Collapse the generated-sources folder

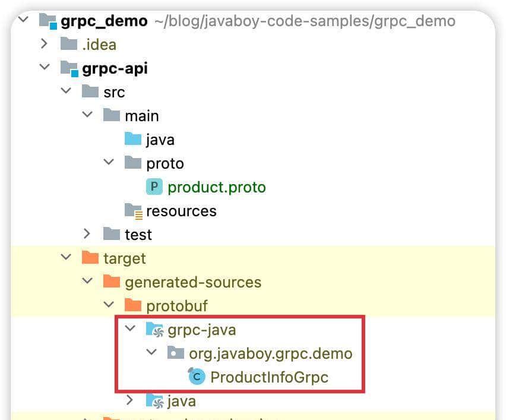coord(87,282)
